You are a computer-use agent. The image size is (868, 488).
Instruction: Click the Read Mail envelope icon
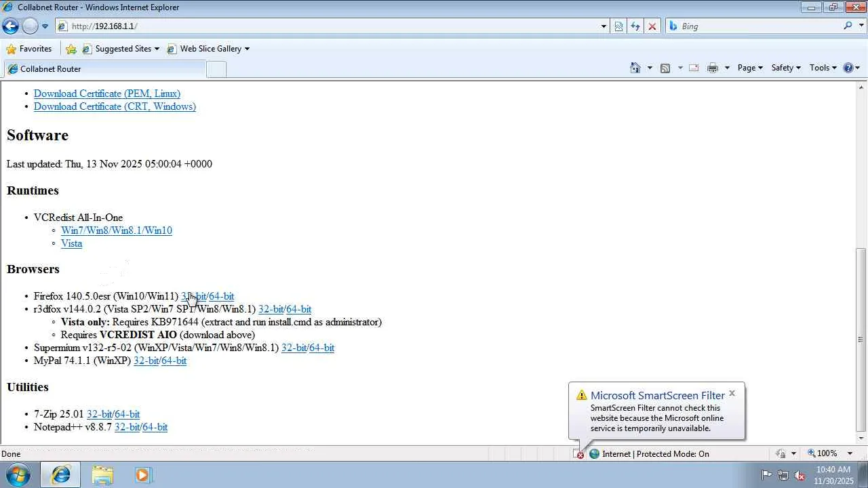tap(694, 68)
